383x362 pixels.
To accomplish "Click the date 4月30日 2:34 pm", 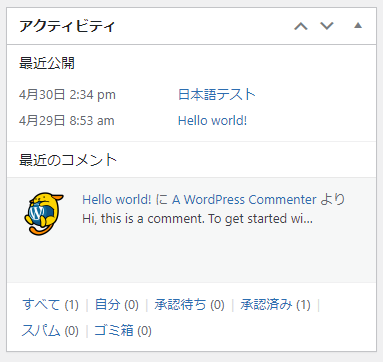I will (x=67, y=95).
